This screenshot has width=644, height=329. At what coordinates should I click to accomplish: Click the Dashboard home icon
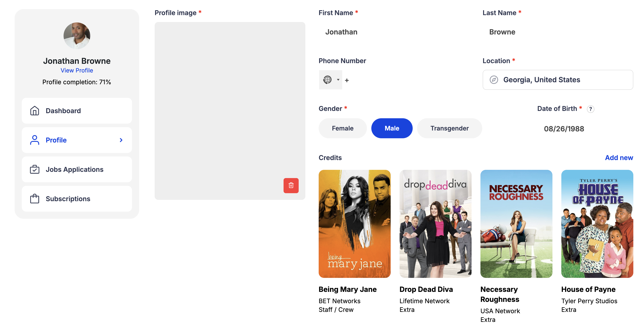pyautogui.click(x=34, y=111)
